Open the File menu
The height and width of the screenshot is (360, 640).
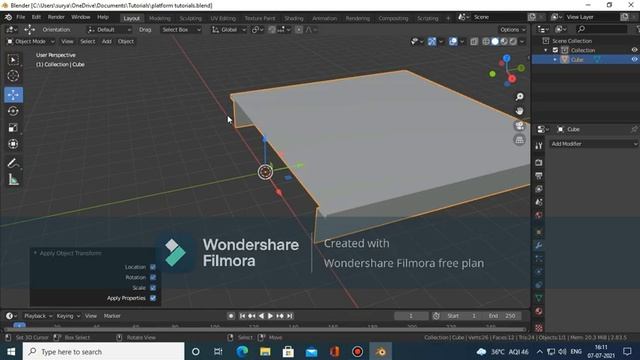pyautogui.click(x=21, y=17)
